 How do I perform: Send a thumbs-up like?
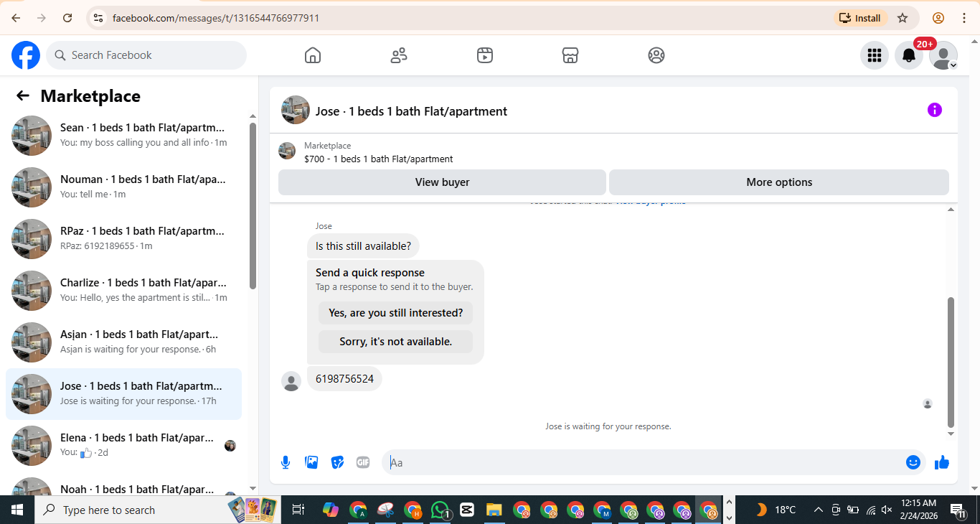coord(942,462)
